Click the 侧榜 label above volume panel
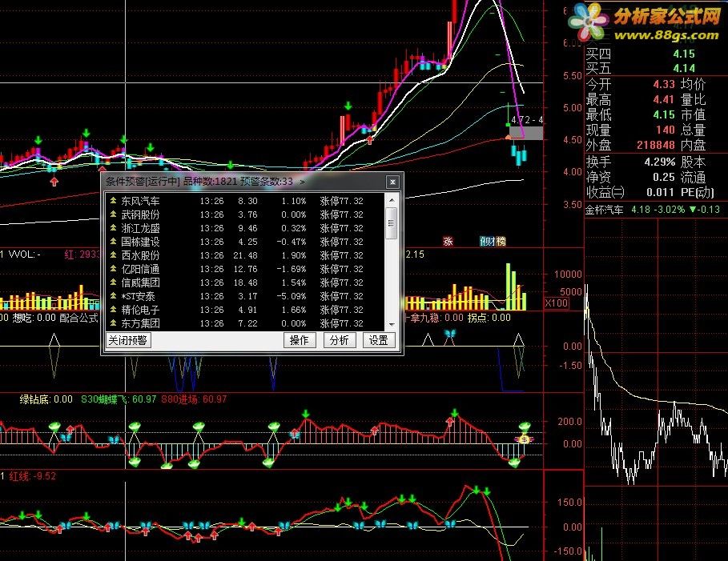Viewport: 728px width, 561px height. [x=493, y=242]
